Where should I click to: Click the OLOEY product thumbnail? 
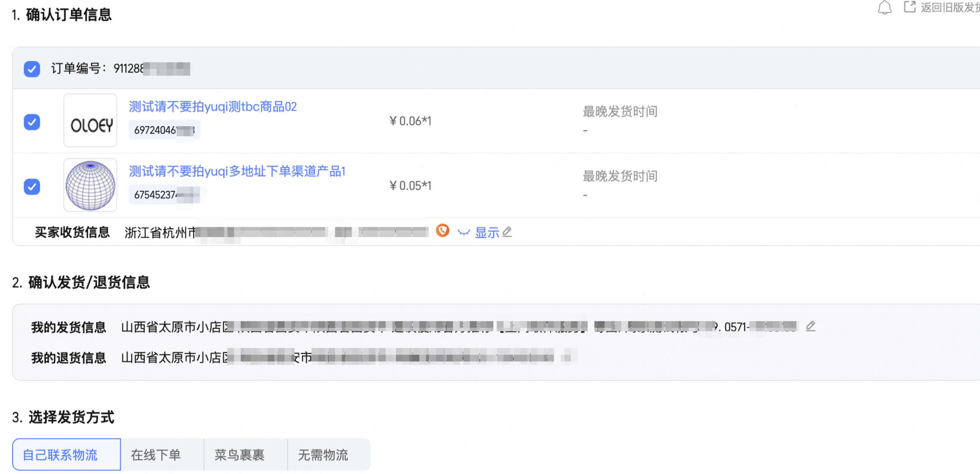coord(90,121)
